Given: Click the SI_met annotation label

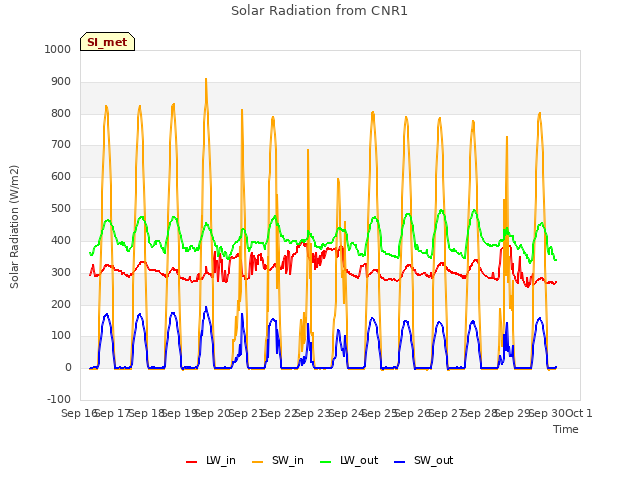Looking at the screenshot, I should pos(107,42).
